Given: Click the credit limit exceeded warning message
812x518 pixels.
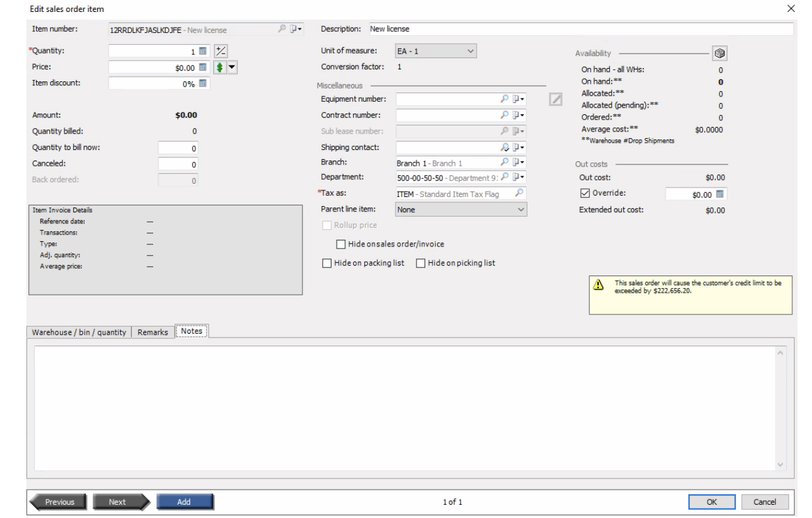Looking at the screenshot, I should pos(698,286).
